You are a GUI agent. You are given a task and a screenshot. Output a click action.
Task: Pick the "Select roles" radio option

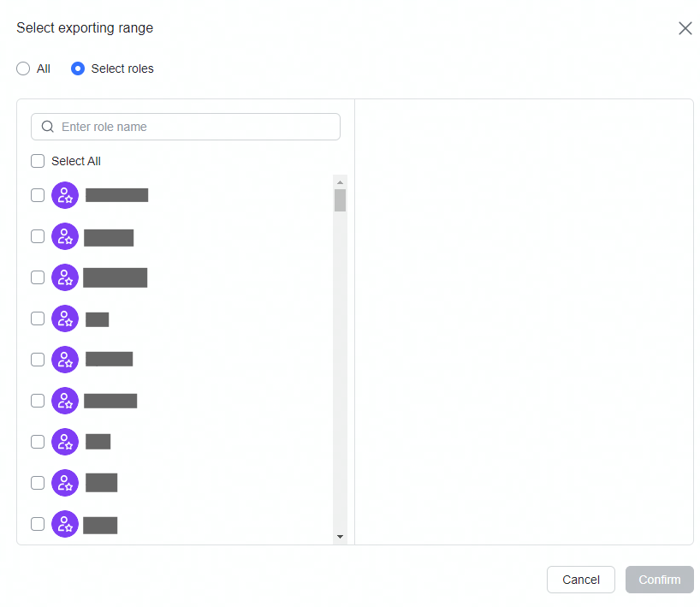coord(78,68)
